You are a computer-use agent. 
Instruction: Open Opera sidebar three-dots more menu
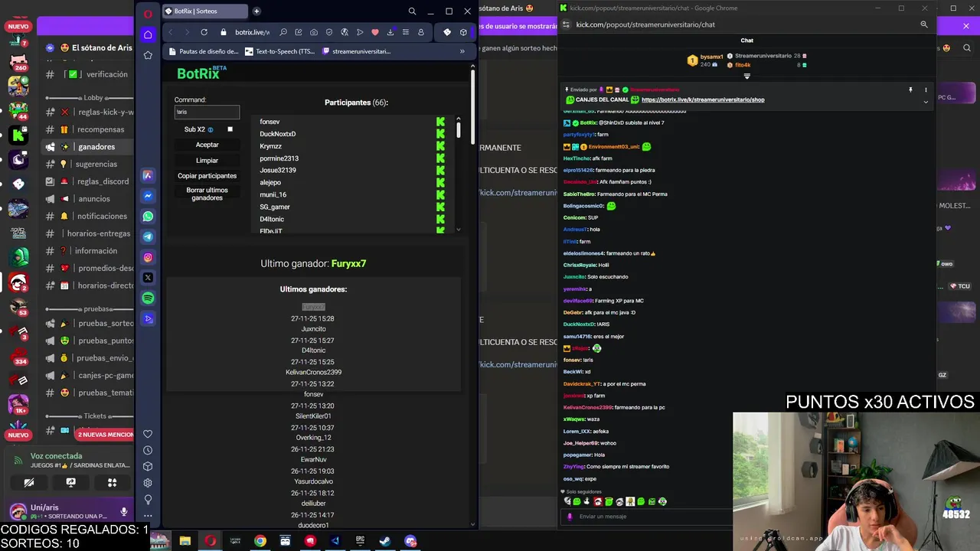pos(148,516)
